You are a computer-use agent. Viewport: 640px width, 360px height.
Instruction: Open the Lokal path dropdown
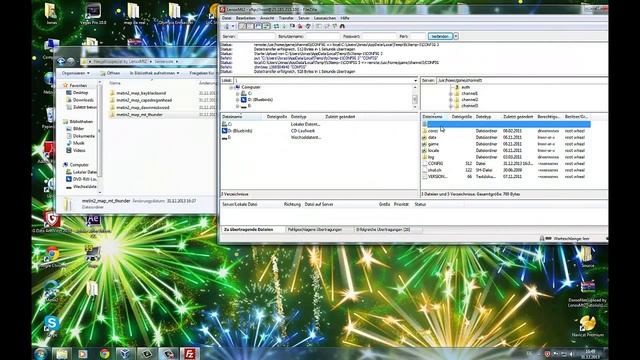tap(416, 80)
